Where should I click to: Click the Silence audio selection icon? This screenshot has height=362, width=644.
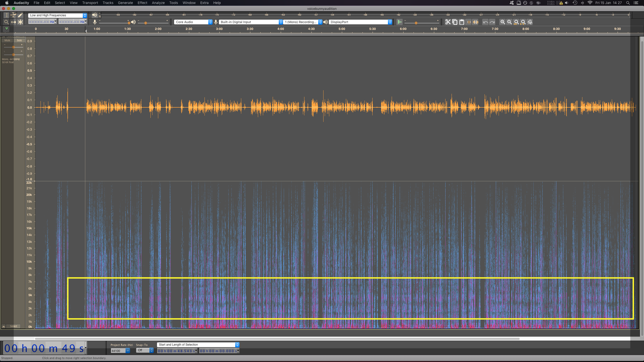point(475,22)
